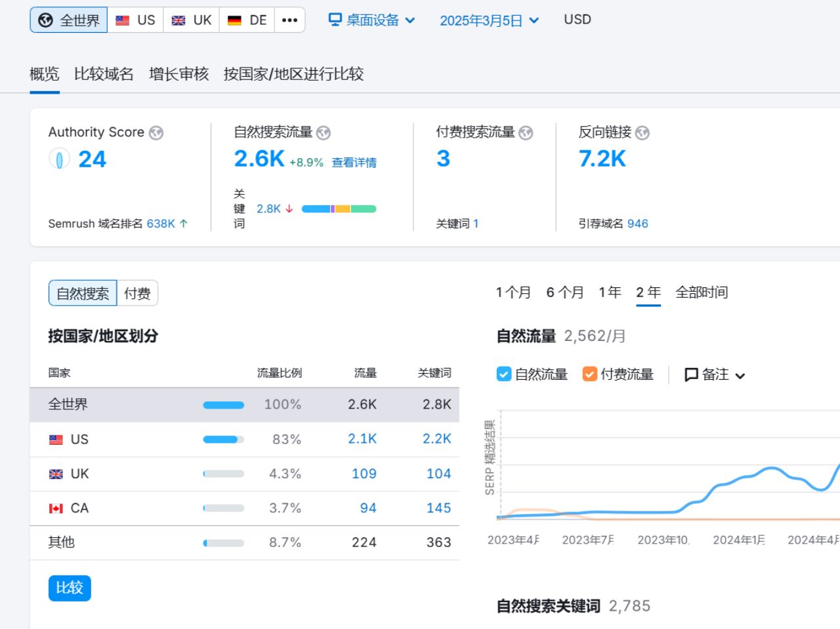Click globe icon beside 自然搜索流量
Viewport: 840px width, 629px height.
(324, 133)
